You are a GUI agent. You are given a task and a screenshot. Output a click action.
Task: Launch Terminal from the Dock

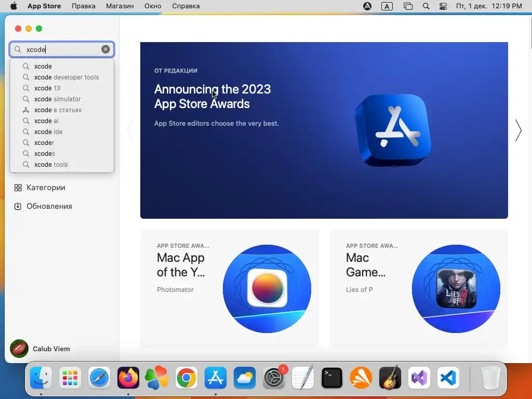(x=332, y=378)
